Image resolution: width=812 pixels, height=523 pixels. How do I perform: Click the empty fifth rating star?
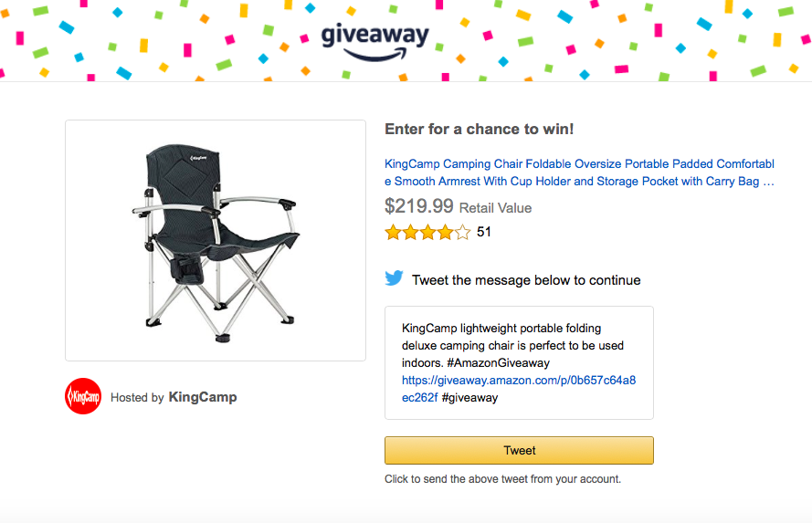462,232
